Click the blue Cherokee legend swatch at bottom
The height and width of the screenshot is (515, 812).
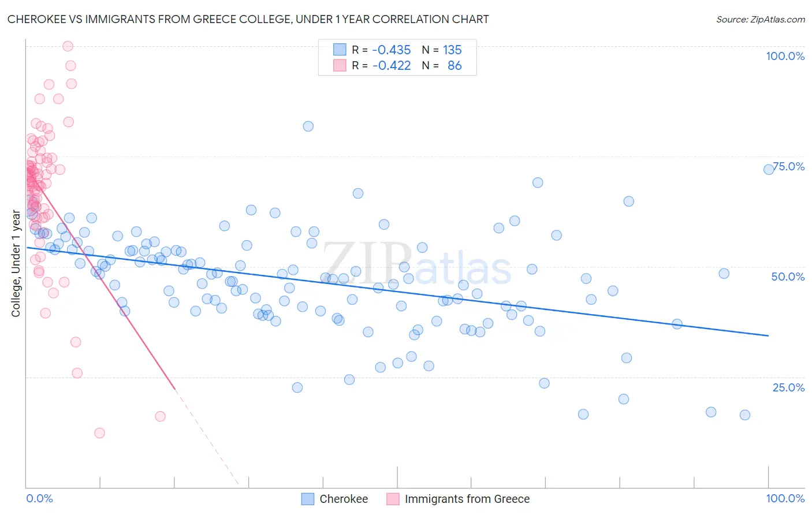(x=308, y=499)
